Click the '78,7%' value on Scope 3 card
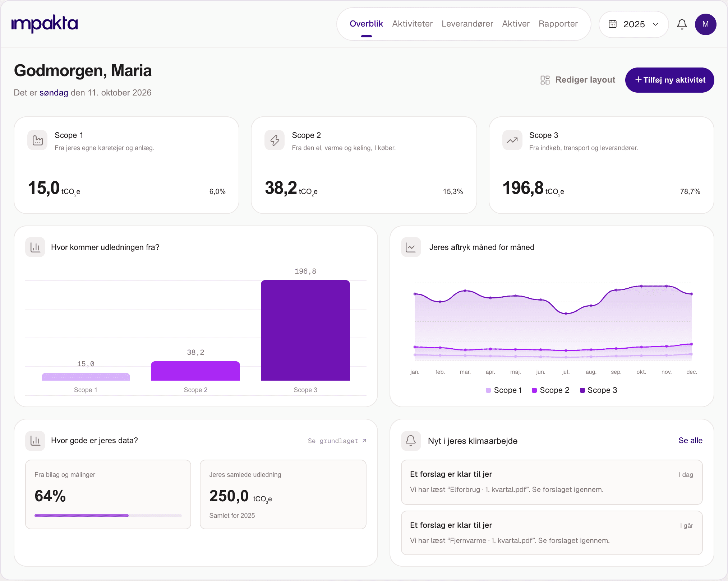 (x=690, y=191)
